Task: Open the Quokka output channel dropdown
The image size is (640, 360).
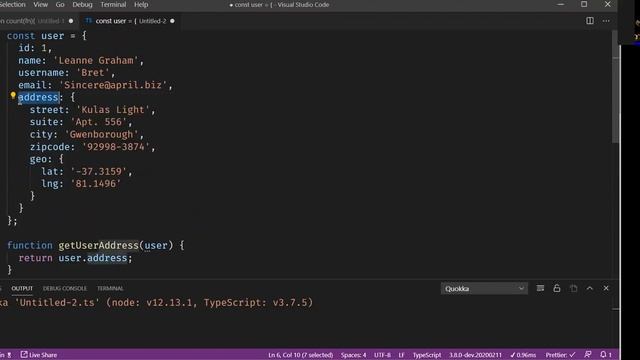Action: coord(484,289)
